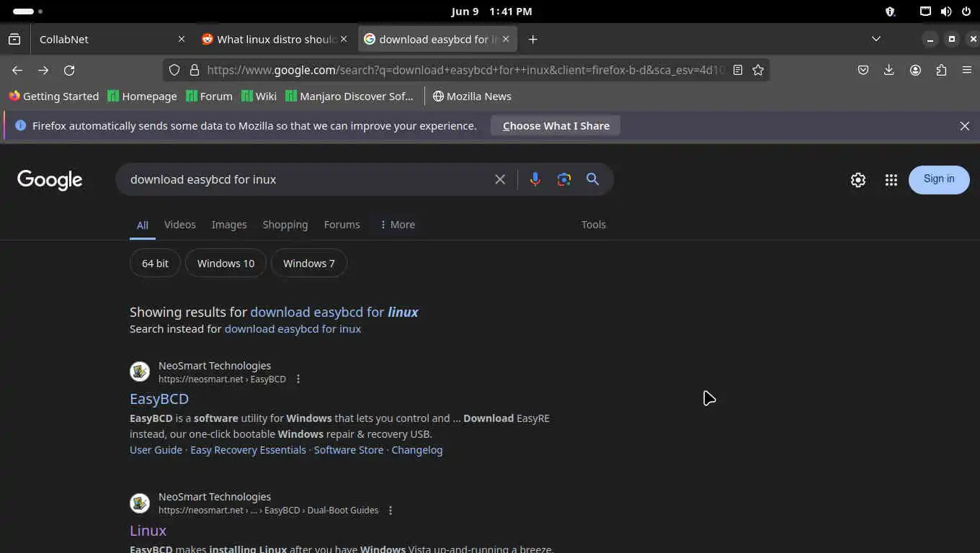Open corrected search download easybcd for linux

pyautogui.click(x=334, y=312)
